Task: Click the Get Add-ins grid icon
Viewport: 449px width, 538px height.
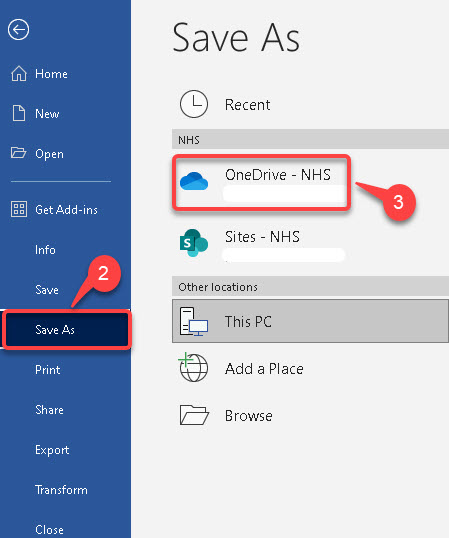Action: [x=19, y=209]
